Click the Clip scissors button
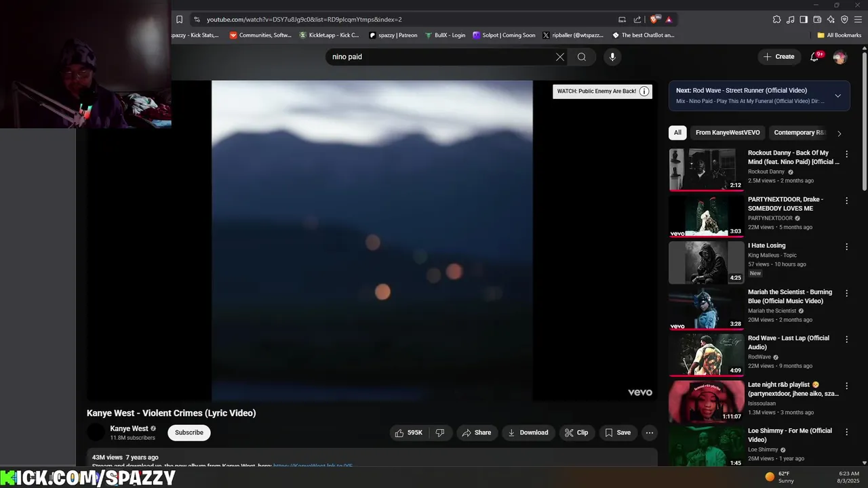868x488 pixels. coord(576,432)
